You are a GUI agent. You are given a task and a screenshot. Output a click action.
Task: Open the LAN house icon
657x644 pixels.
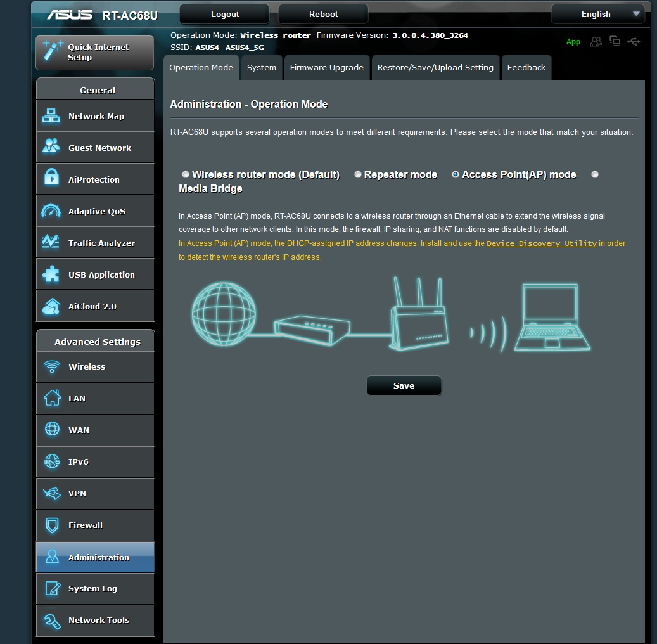(52, 397)
